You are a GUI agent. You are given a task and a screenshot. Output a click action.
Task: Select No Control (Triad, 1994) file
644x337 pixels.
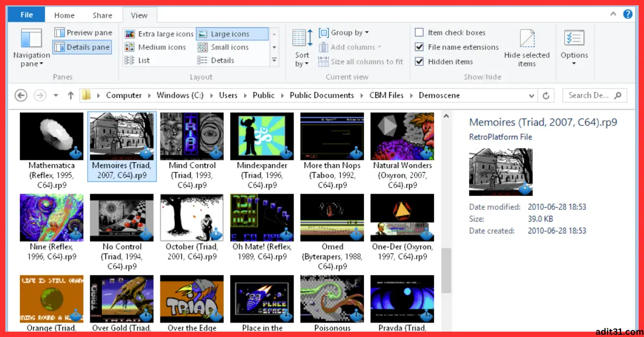pos(122,232)
